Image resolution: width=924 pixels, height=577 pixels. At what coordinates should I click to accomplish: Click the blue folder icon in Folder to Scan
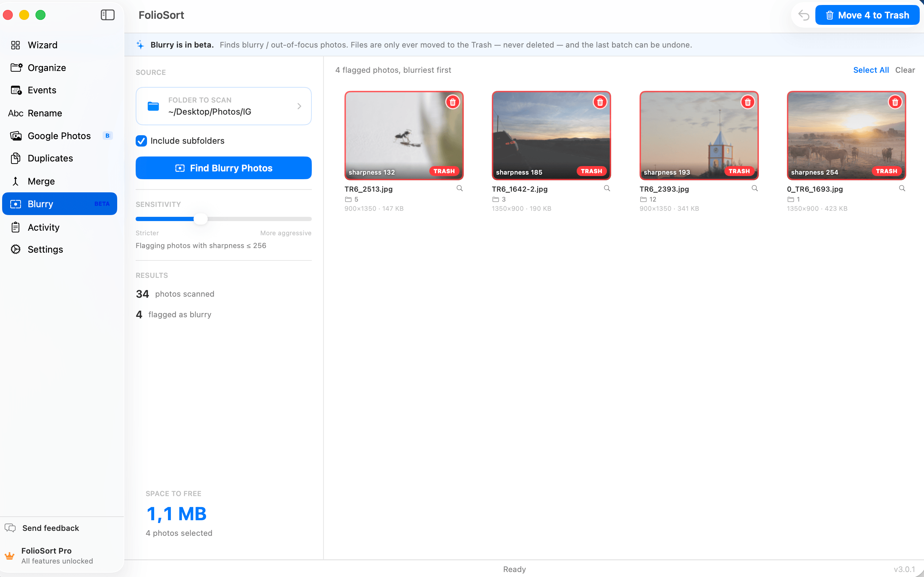coord(153,106)
